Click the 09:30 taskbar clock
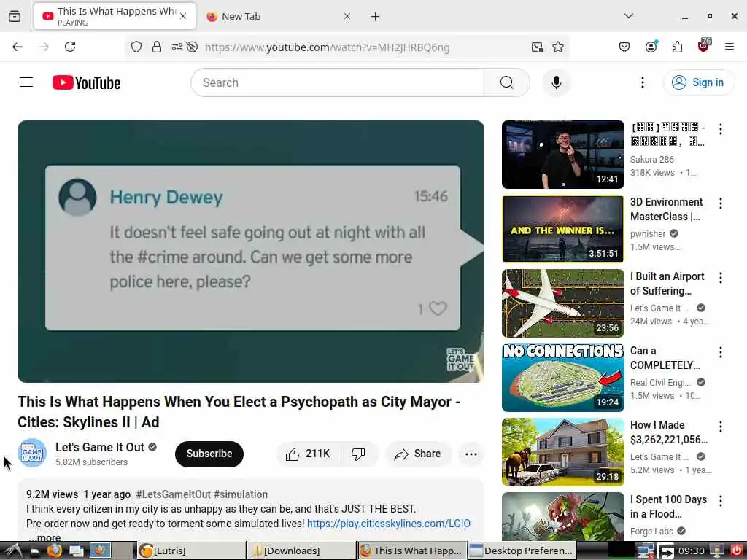The image size is (747, 560). (692, 551)
